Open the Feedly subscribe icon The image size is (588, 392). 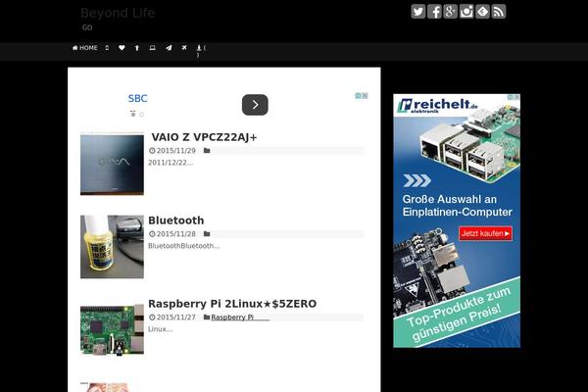coord(482,11)
